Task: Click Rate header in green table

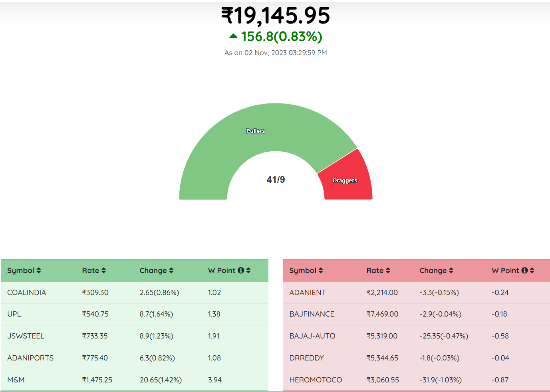Action: pos(91,271)
